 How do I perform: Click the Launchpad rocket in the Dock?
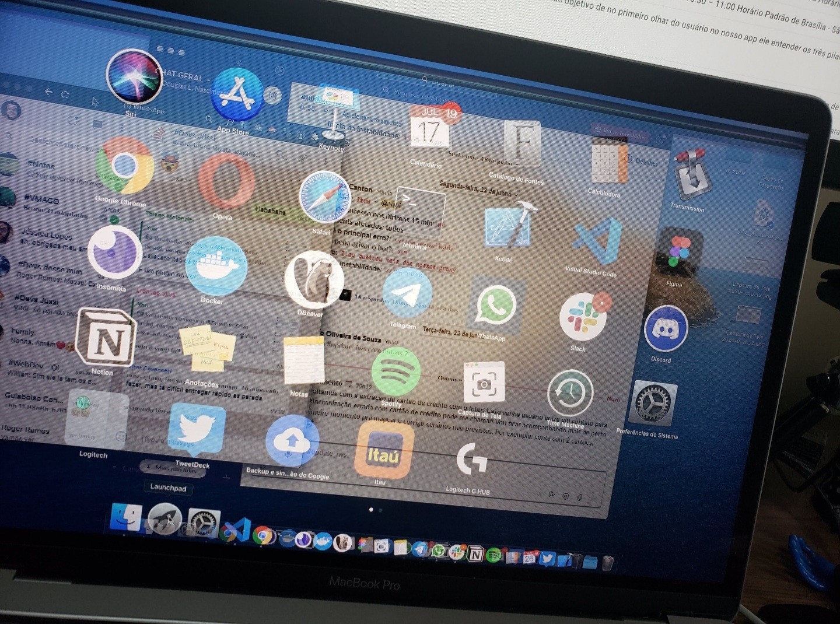pos(164,520)
